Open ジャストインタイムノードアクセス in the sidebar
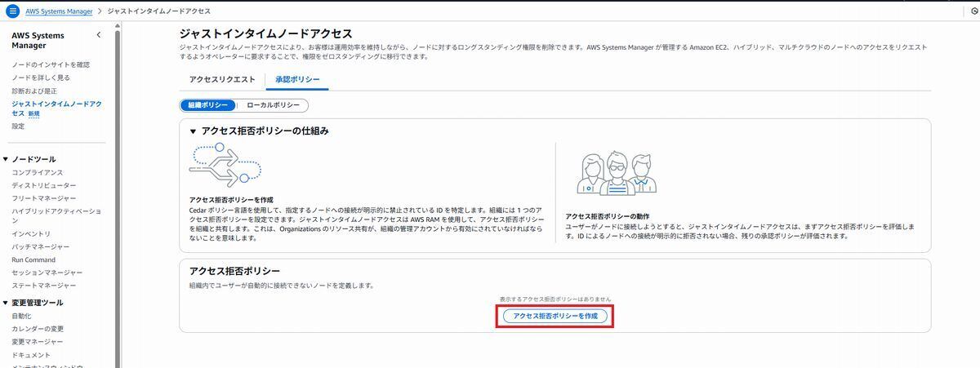Viewport: 980px width, 368px height. [x=56, y=109]
